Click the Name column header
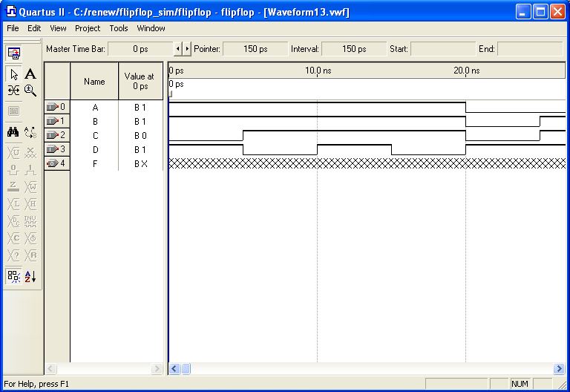The height and width of the screenshot is (392, 570). pyautogui.click(x=94, y=81)
